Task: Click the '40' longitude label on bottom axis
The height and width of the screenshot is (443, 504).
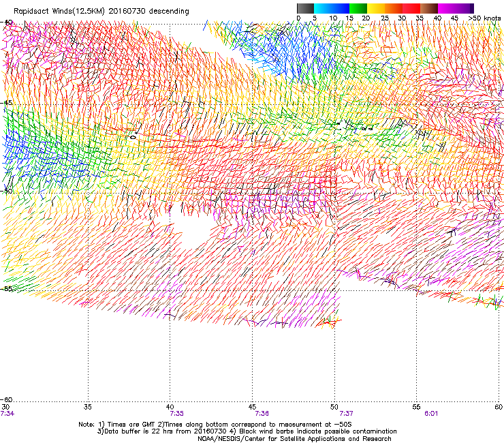Action: (170, 407)
